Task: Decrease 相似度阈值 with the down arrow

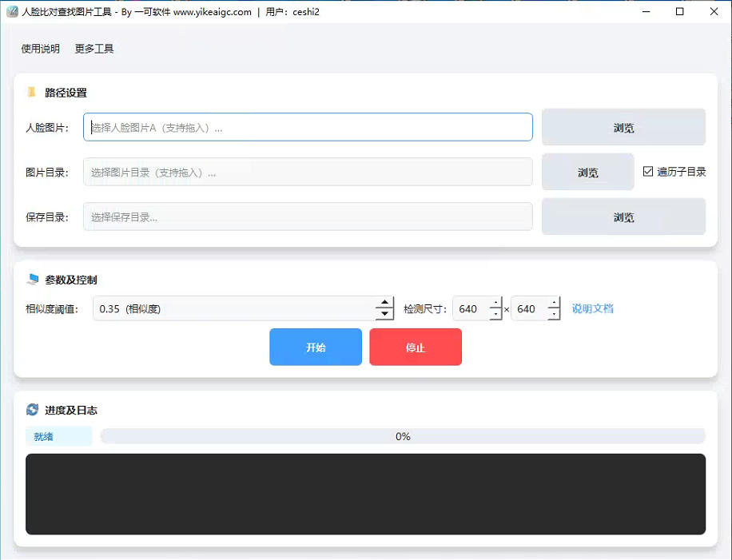Action: pyautogui.click(x=384, y=313)
